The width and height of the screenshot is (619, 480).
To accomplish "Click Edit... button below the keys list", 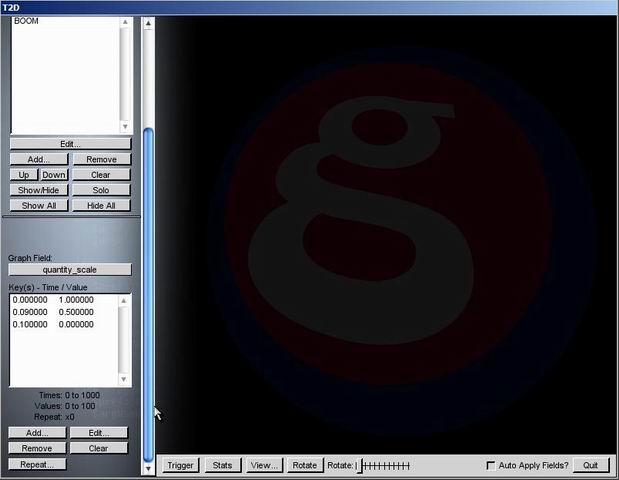I will point(99,433).
